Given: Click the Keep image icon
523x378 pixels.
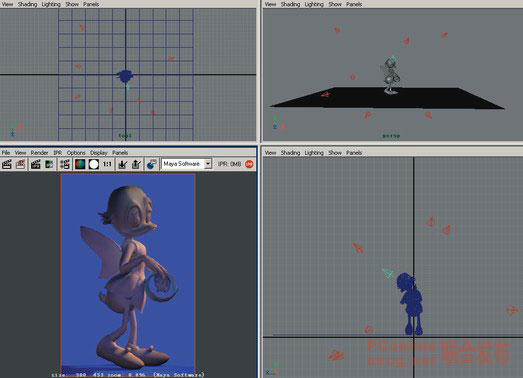Looking at the screenshot, I should coord(123,164).
